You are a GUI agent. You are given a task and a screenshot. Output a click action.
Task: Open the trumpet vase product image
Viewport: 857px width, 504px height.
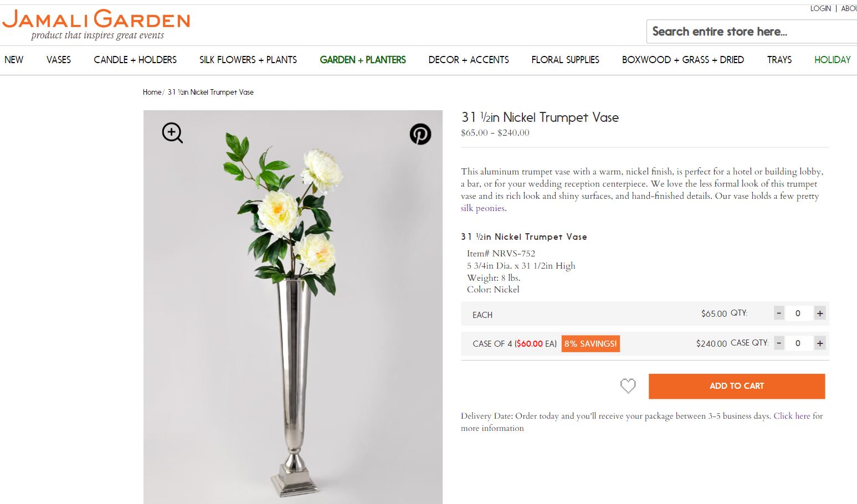[x=293, y=307]
